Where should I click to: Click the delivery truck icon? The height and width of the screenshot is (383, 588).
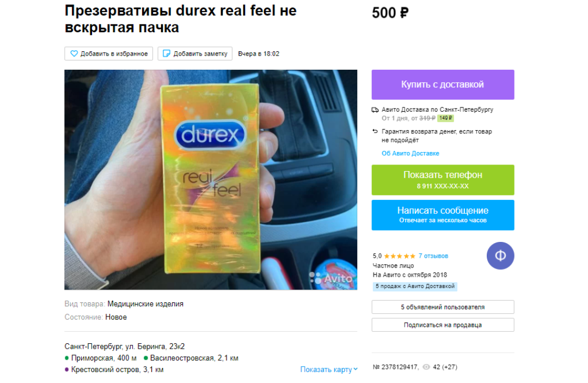coord(375,110)
